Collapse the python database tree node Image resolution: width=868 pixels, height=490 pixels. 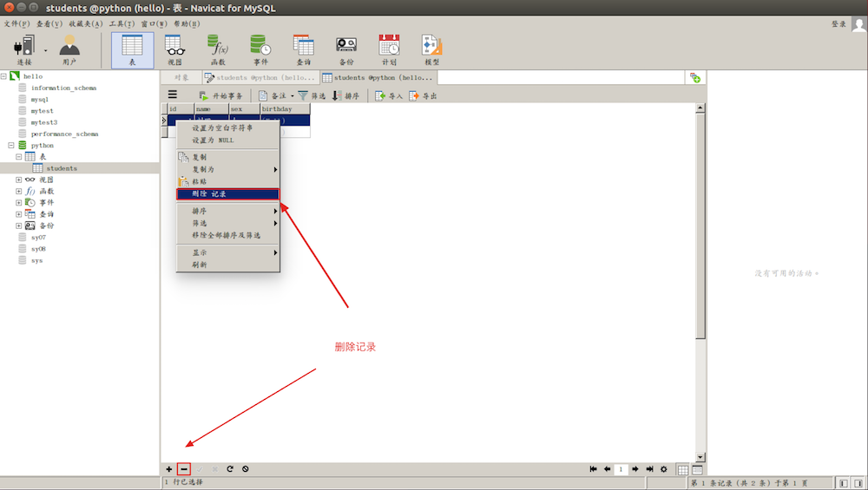tap(11, 146)
